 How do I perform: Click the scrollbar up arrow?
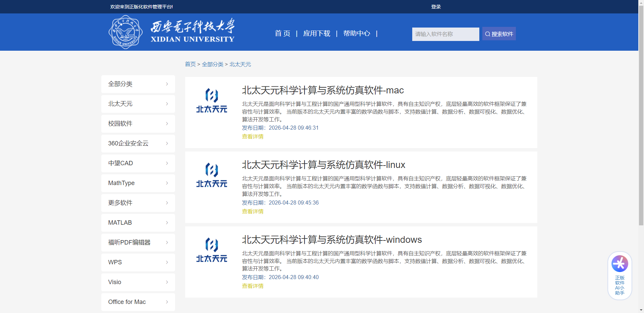[641, 2]
